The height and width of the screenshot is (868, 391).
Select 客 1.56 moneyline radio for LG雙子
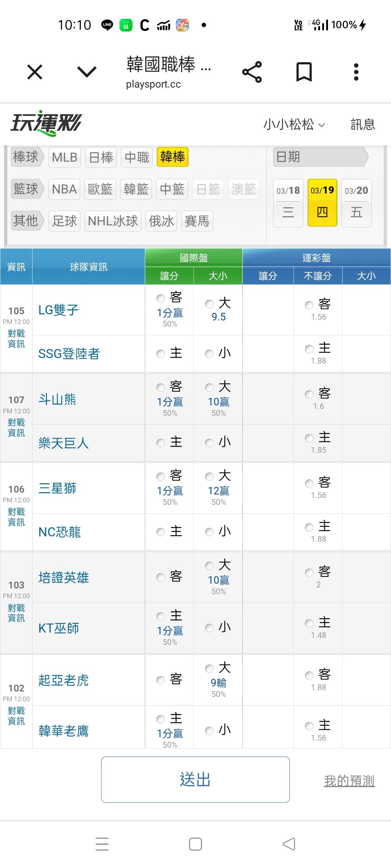[x=309, y=305]
